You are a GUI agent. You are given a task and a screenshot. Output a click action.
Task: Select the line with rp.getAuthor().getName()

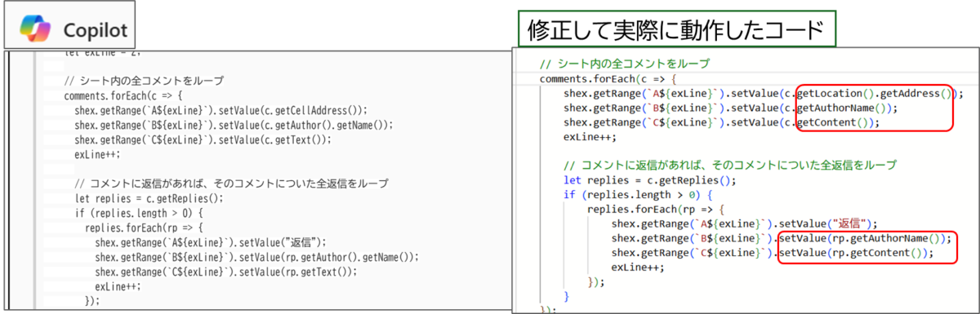click(x=256, y=257)
